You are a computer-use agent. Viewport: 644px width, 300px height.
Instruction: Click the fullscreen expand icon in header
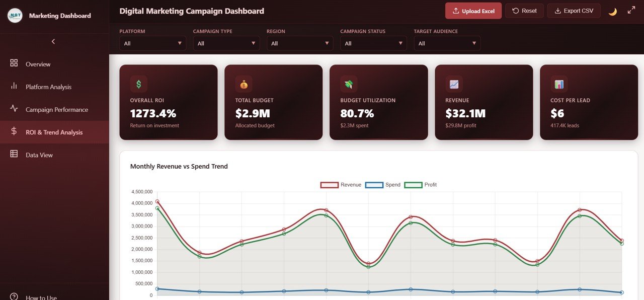(631, 10)
